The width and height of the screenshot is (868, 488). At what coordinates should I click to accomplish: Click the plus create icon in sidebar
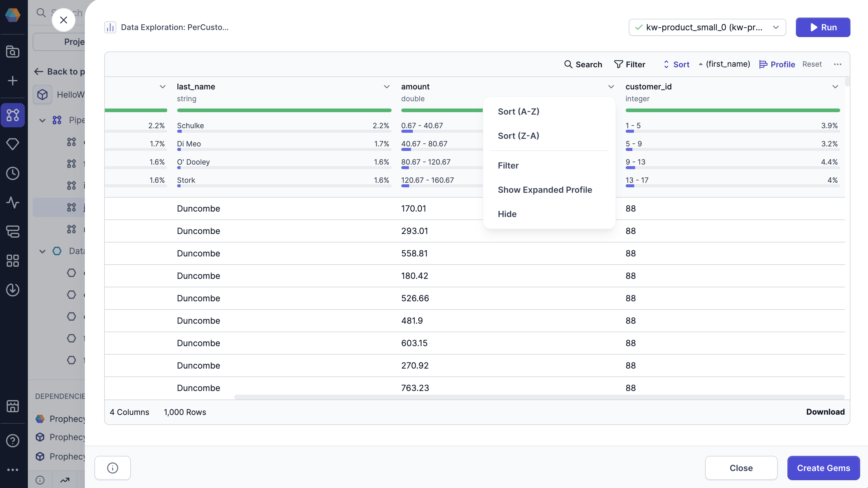point(13,81)
